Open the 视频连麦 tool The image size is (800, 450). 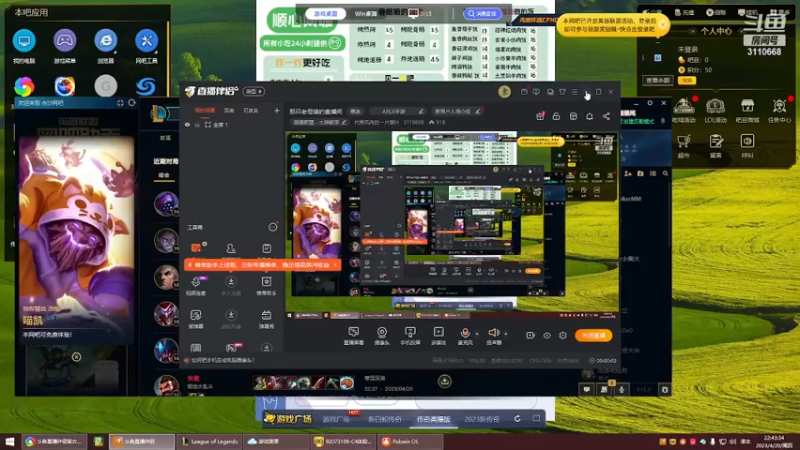196,285
